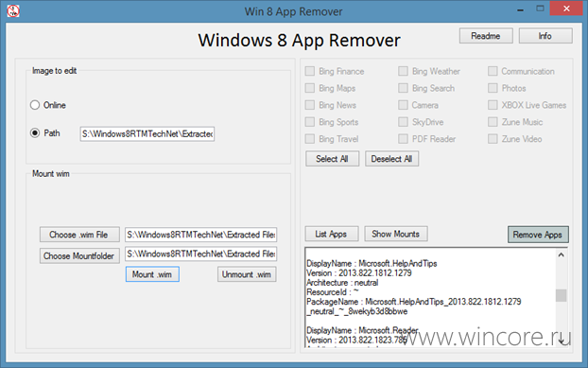
Task: Click the mount folder path input field
Action: click(201, 254)
